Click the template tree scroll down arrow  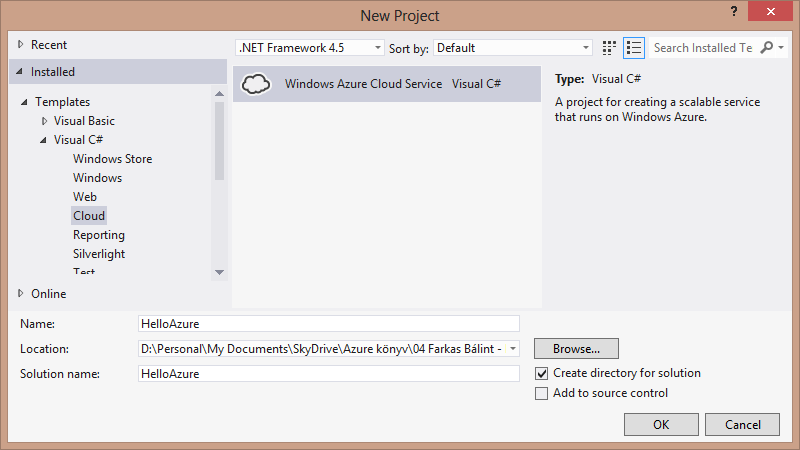click(x=219, y=272)
